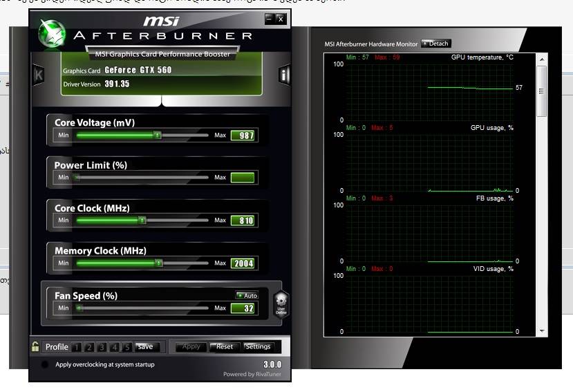This screenshot has width=573, height=392.
Task: Click the GeForce GTX 560 card name
Action: 138,71
